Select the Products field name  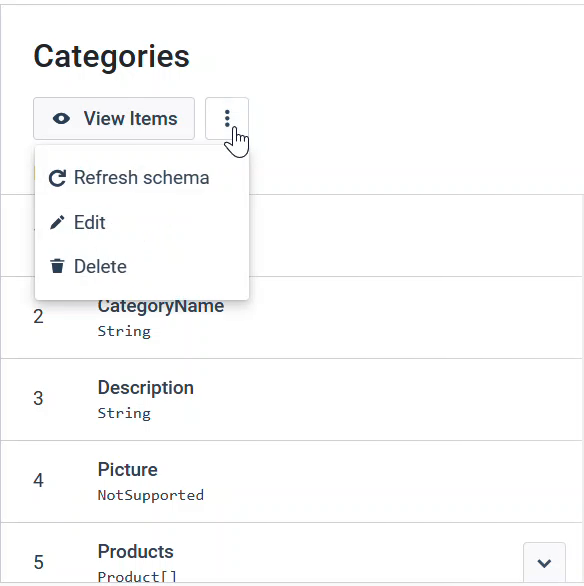(136, 551)
